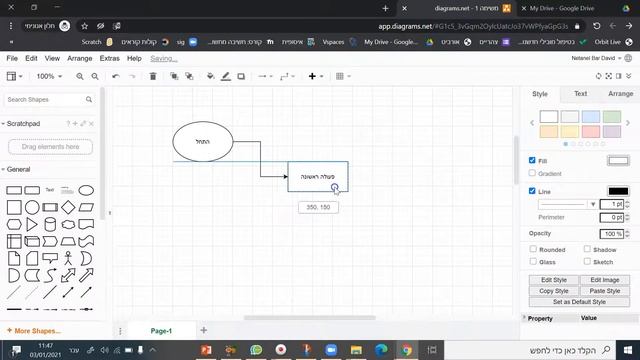Select the cloud shape in General
Screen dimensions: 640x360
(x=68, y=224)
